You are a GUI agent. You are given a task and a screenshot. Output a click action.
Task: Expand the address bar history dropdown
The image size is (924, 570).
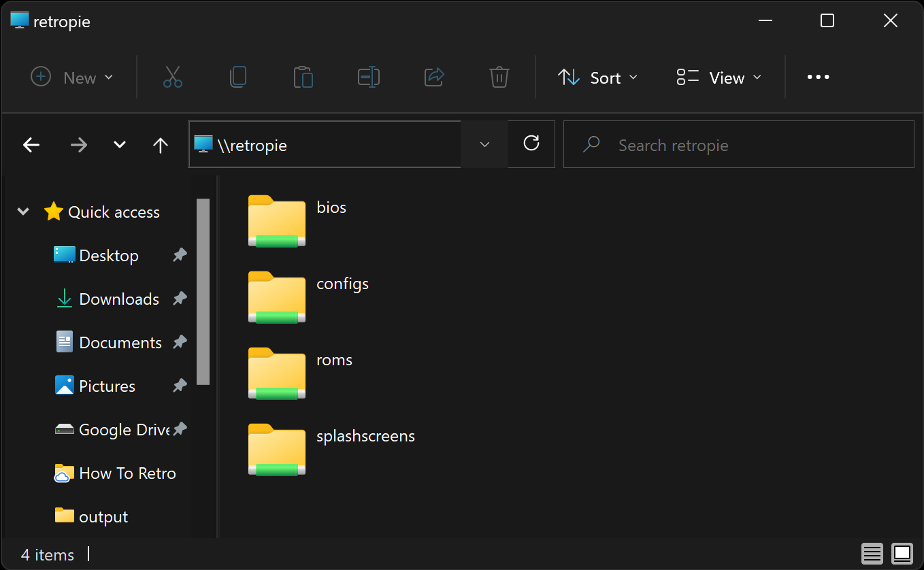pyautogui.click(x=484, y=144)
